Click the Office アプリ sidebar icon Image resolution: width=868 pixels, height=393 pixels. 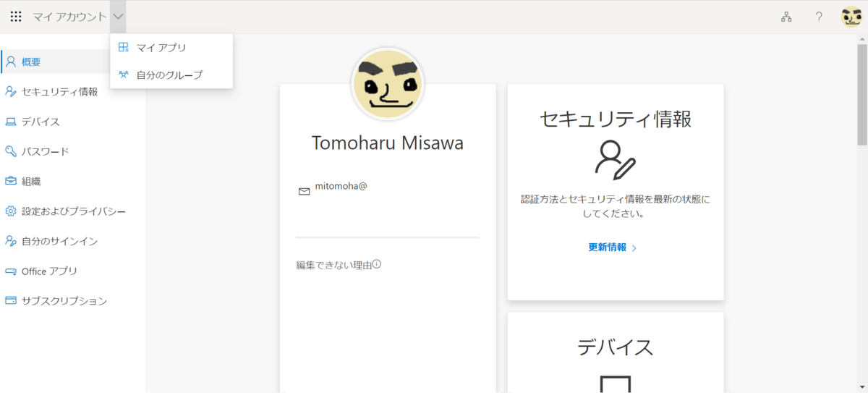click(11, 271)
